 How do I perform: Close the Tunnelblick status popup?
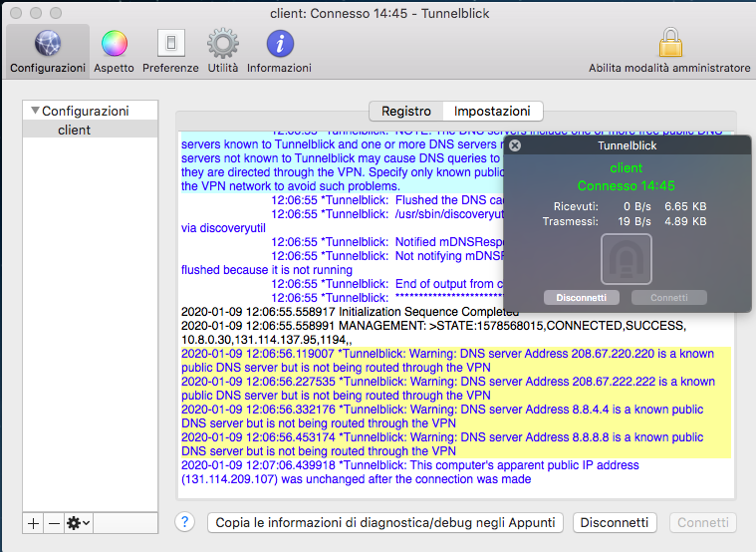click(515, 145)
